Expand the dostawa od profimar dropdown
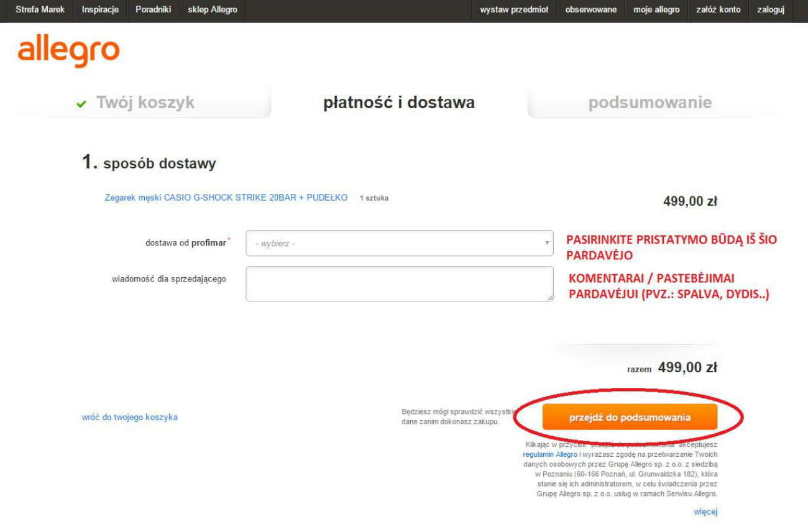This screenshot has height=532, width=808. (x=400, y=243)
